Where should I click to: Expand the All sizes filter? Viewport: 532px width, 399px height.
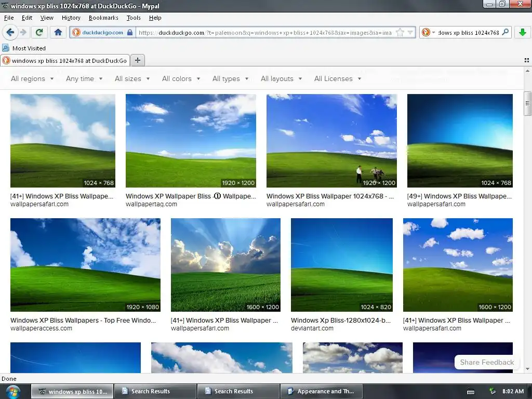coord(132,79)
